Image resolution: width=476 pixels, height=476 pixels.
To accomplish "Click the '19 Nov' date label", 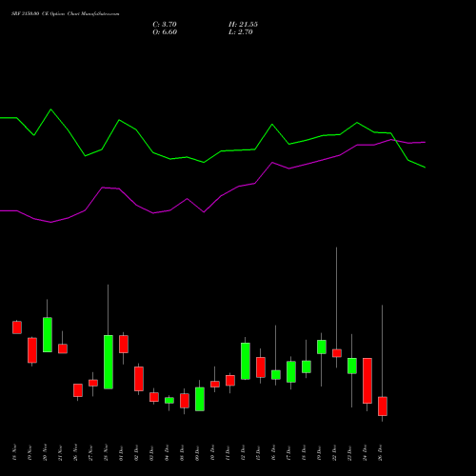I will click(30, 452).
